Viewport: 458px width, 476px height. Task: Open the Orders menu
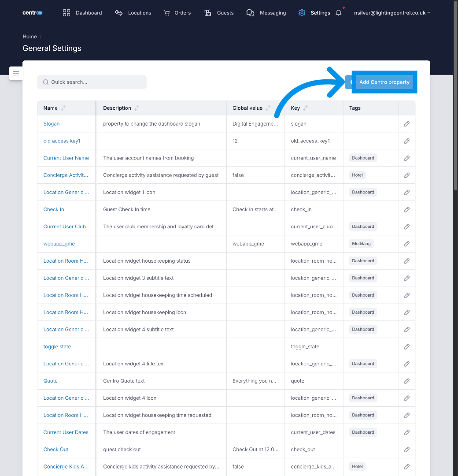(177, 13)
